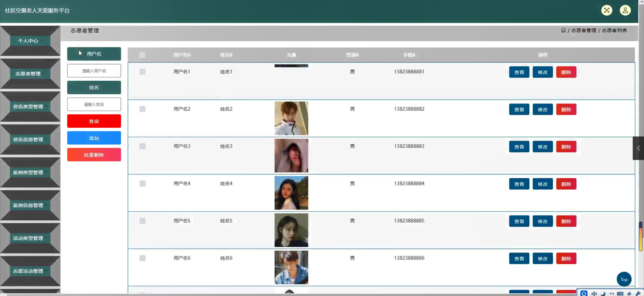Click the round Top scroll button
This screenshot has height=296, width=644.
coord(624,279)
